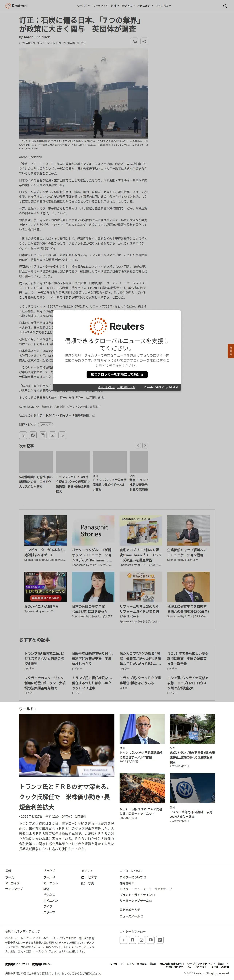Click footer アーカイブ link
The height and width of the screenshot is (980, 234).
coord(12,883)
